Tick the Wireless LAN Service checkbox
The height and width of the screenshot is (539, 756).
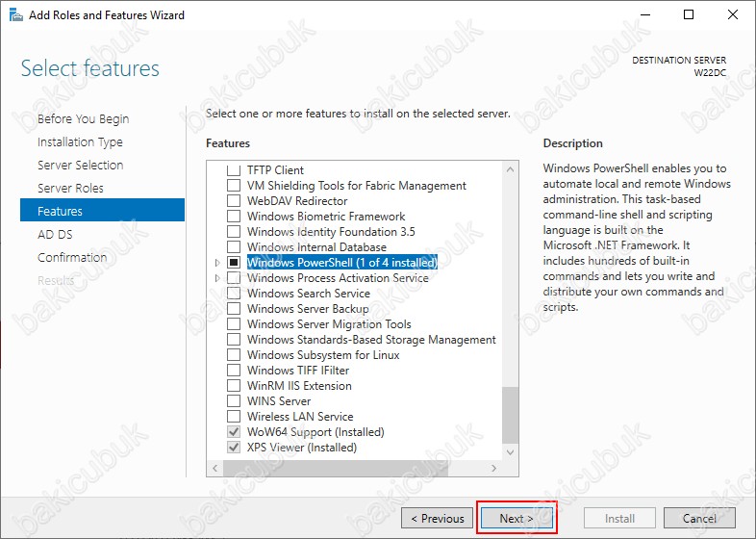[x=234, y=417]
